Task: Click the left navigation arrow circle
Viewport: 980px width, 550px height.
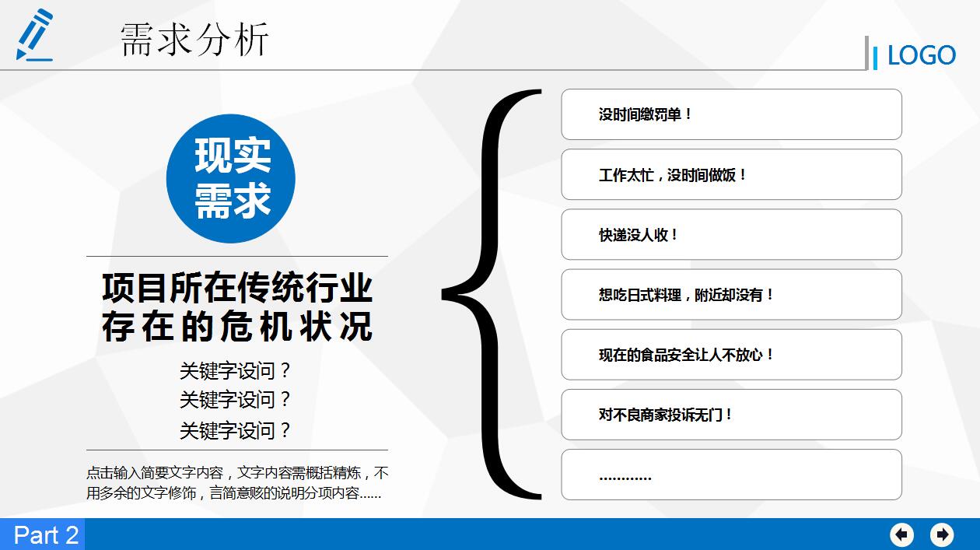Action: tap(902, 535)
